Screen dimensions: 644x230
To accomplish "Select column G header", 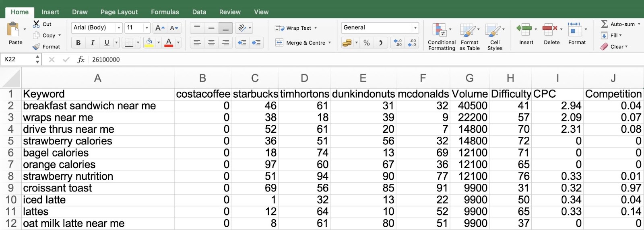I will [x=469, y=78].
